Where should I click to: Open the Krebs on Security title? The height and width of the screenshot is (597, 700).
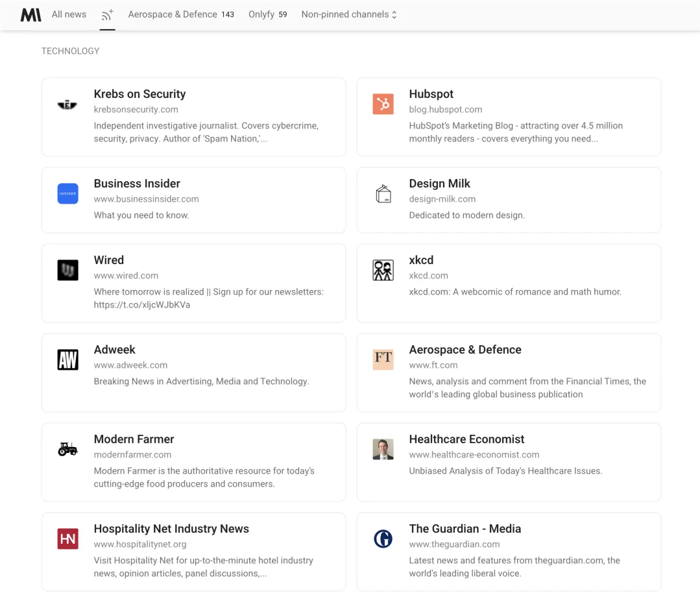[x=139, y=94]
